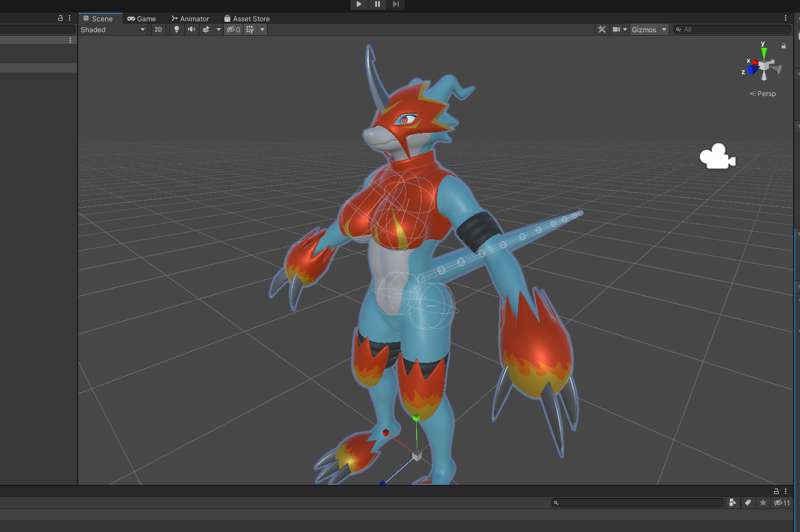Click the green Y axis cone on orientation gizmo
This screenshot has width=800, height=532.
click(763, 53)
